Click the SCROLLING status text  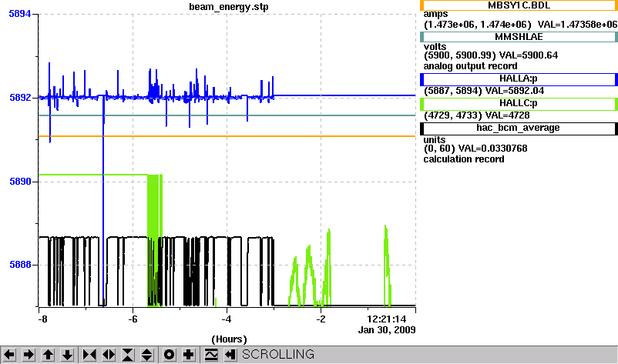point(278,355)
